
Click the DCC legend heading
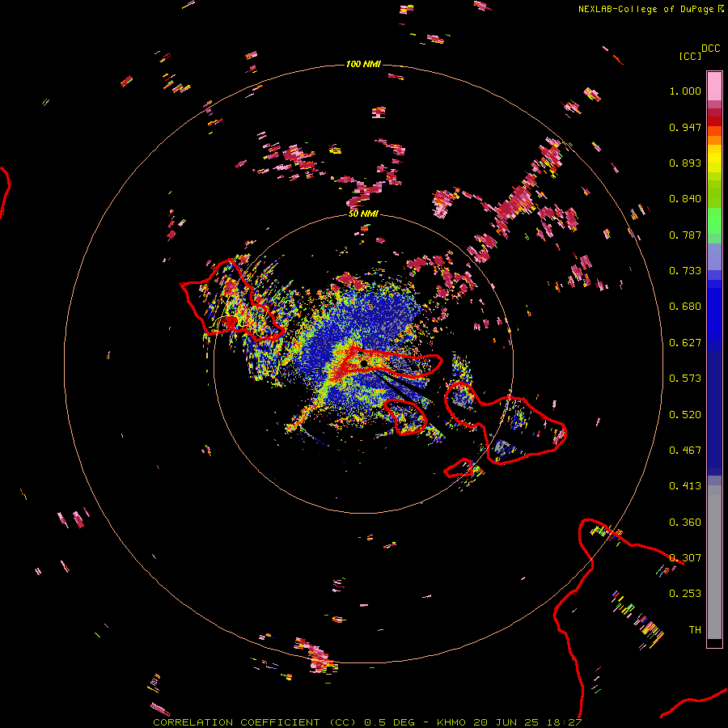click(x=710, y=49)
